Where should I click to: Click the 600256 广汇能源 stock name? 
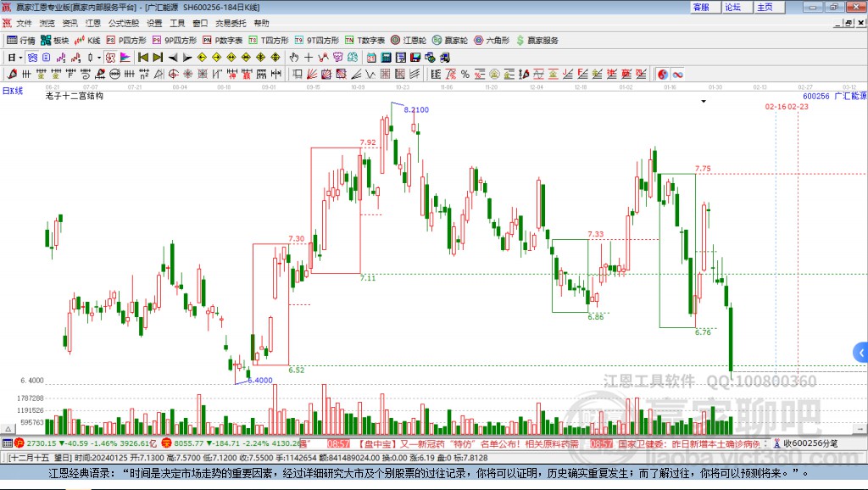coord(834,96)
